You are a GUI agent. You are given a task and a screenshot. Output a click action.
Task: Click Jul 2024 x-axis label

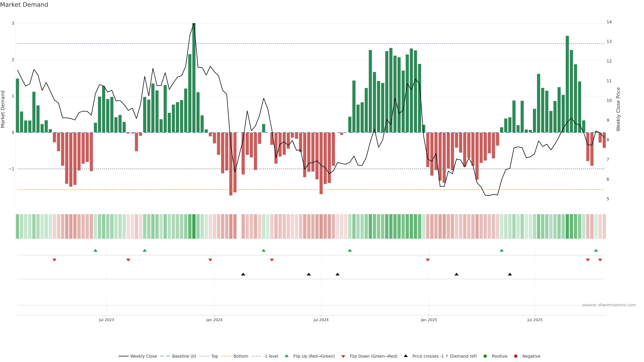[x=321, y=320]
